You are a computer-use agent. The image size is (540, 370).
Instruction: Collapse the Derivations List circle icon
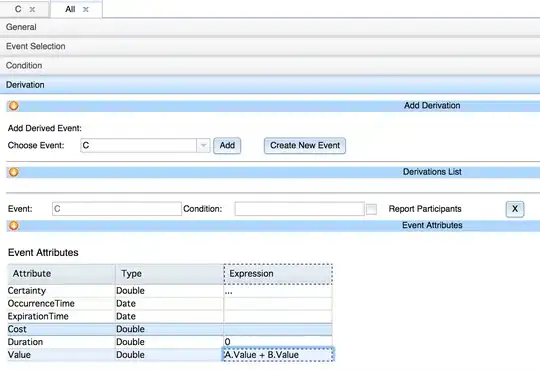[13, 172]
